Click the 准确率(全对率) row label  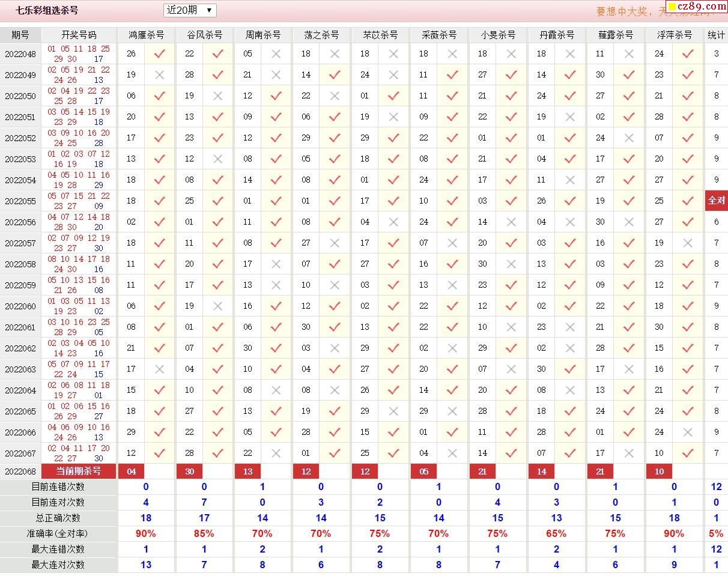point(58,533)
